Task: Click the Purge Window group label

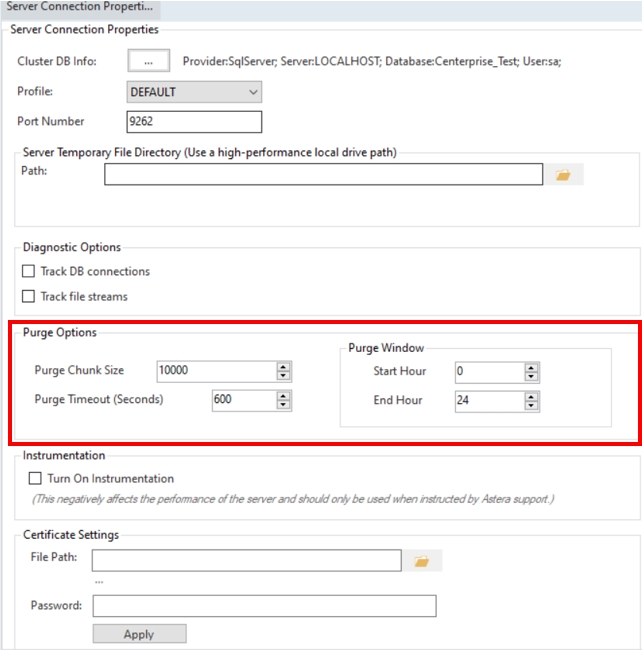Action: 386,348
